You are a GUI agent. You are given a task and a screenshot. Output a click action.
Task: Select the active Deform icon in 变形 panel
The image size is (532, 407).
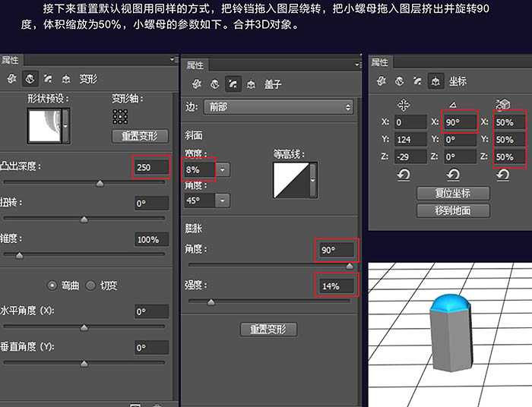[x=30, y=79]
